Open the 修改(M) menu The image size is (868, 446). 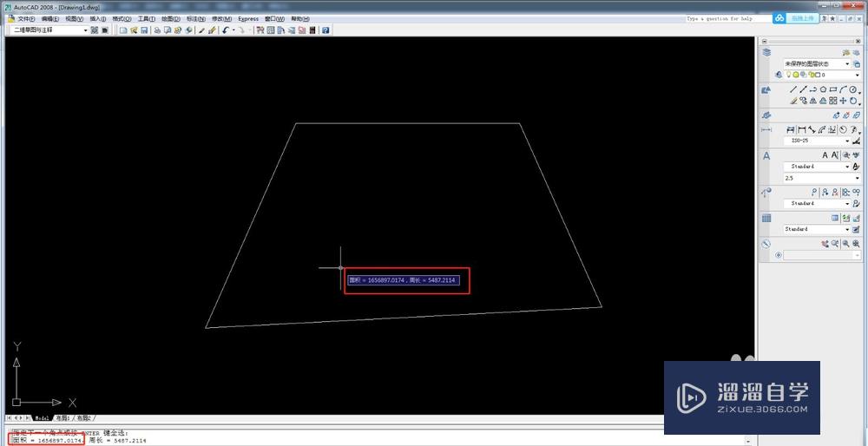[x=222, y=19]
